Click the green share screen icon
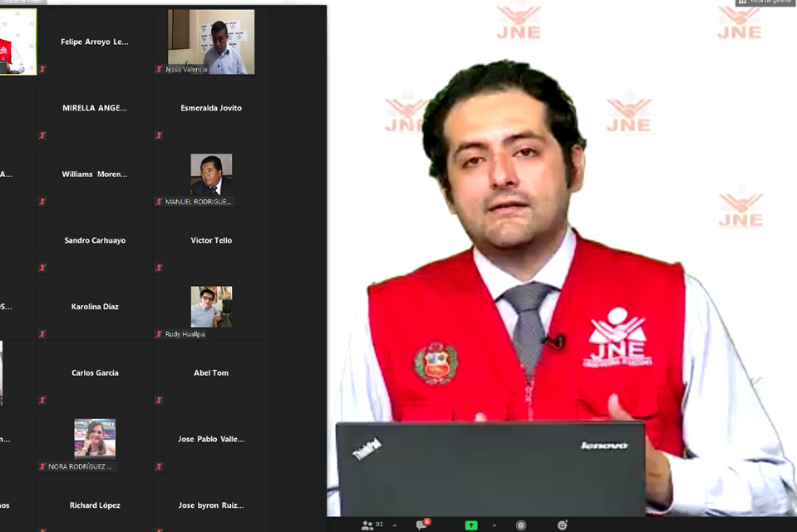Image resolution: width=797 pixels, height=532 pixels. click(x=471, y=525)
